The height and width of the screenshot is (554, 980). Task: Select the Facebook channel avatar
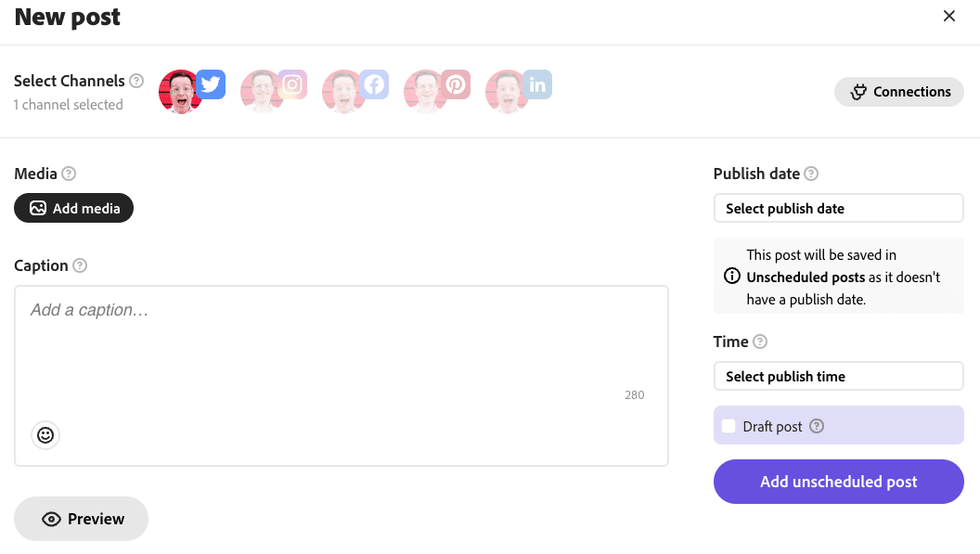coord(345,92)
